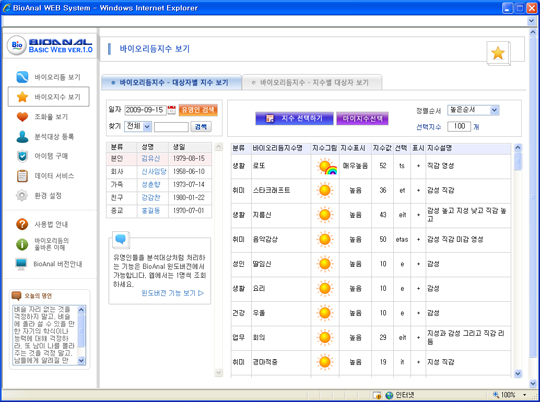Open the 정렬순서 높은순서 dropdown
This screenshot has width=540, height=402.
click(473, 110)
